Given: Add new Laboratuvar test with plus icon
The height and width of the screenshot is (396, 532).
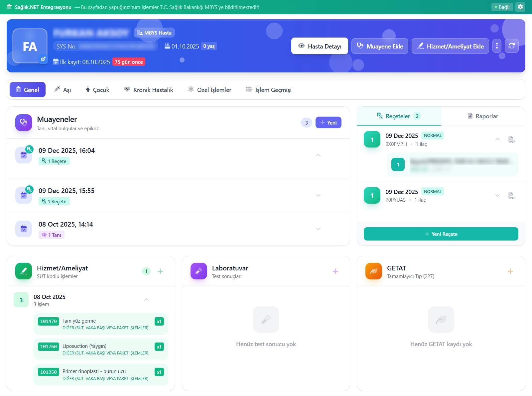Looking at the screenshot, I should click(x=335, y=271).
